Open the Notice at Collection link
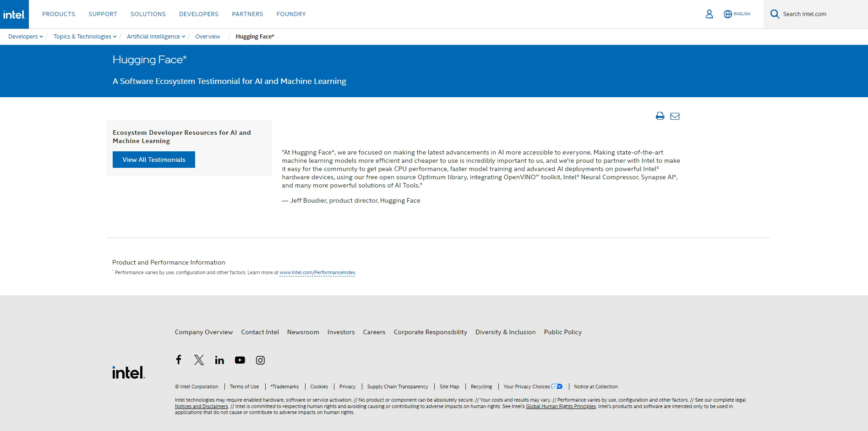This screenshot has height=431, width=868. coord(596,387)
